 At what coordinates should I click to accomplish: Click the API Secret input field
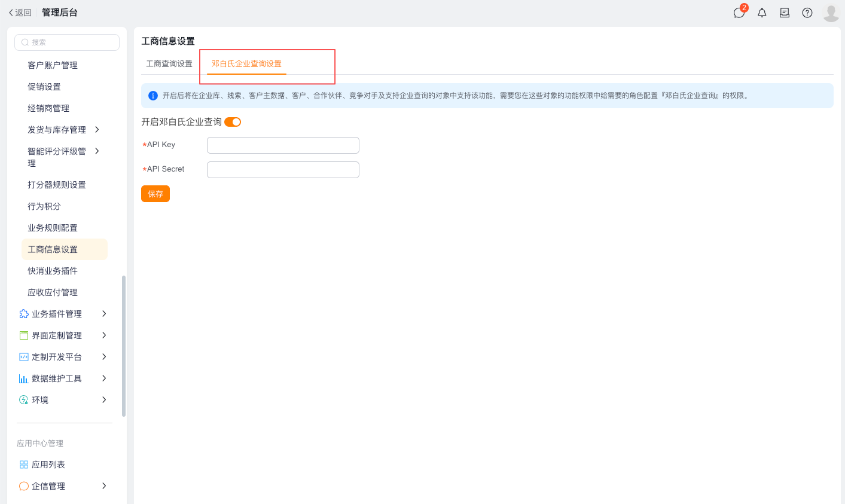click(x=283, y=170)
